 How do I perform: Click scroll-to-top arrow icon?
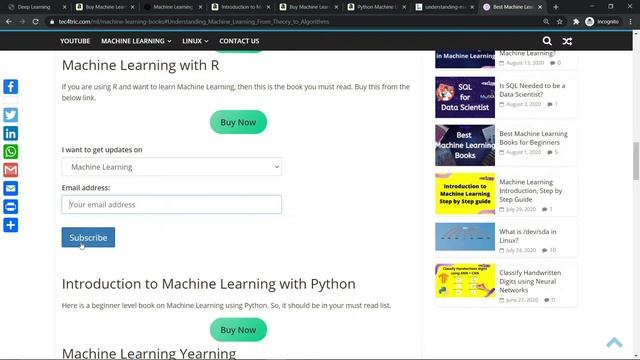click(614, 342)
